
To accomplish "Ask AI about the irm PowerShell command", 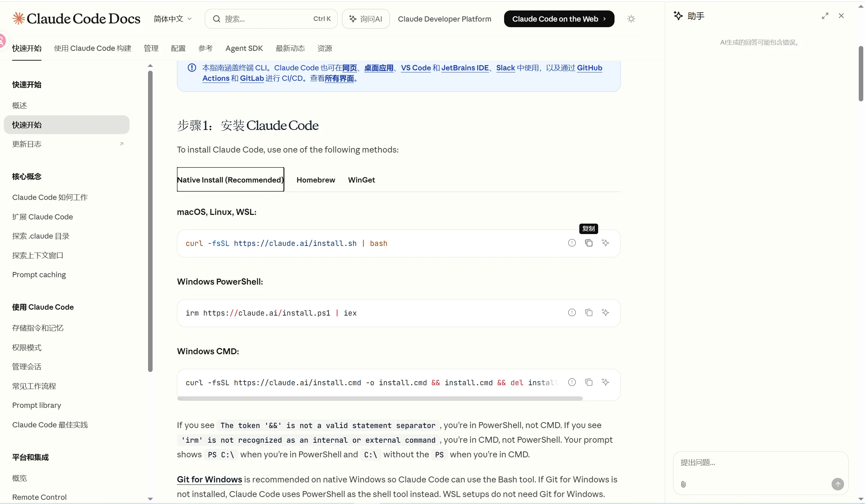I will pyautogui.click(x=605, y=312).
